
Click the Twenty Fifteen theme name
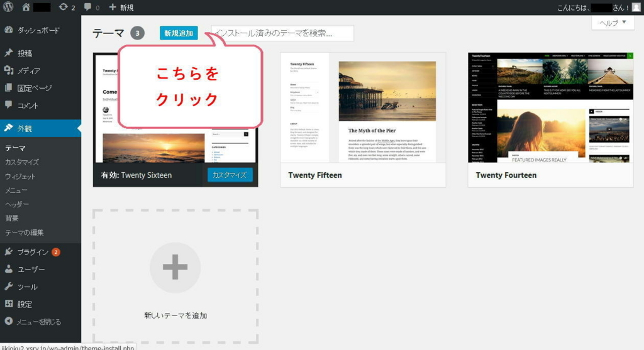point(315,175)
